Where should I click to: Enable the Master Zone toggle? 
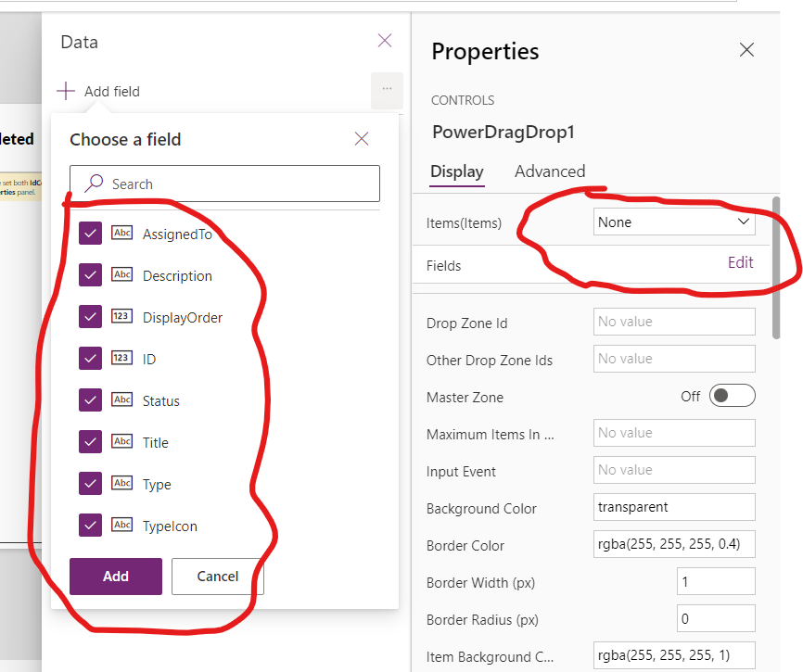[x=732, y=395]
